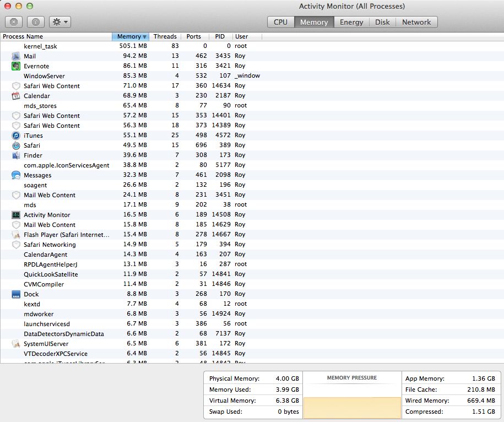The image size is (504, 422).
Task: Select the mdworker process name
Action: pyautogui.click(x=39, y=314)
